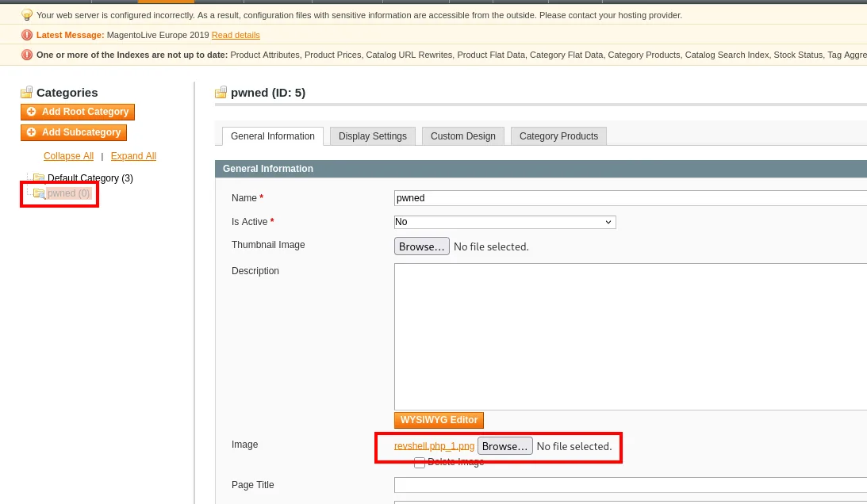This screenshot has height=504, width=867.
Task: Click the Thumbnail Image label
Action: pyautogui.click(x=268, y=245)
